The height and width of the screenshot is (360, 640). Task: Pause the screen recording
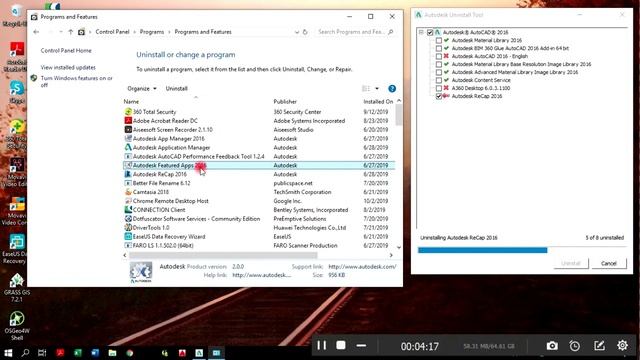click(x=322, y=346)
